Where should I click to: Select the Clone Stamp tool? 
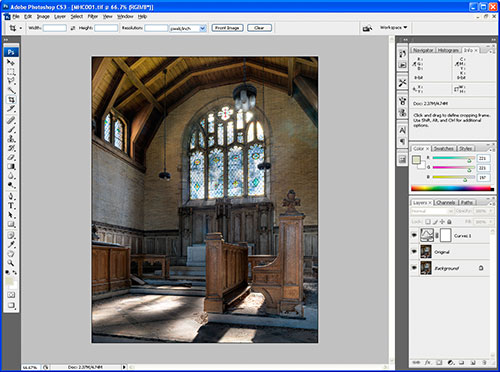(x=11, y=139)
